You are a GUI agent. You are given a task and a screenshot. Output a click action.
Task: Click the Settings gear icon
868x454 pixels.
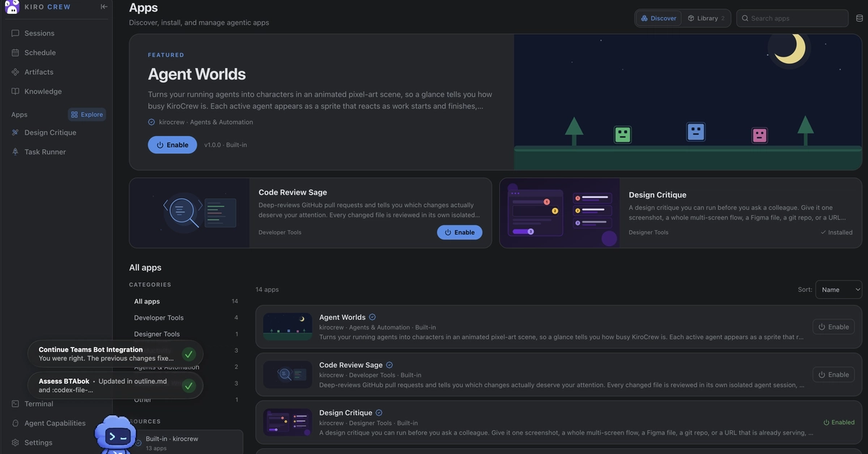click(16, 443)
